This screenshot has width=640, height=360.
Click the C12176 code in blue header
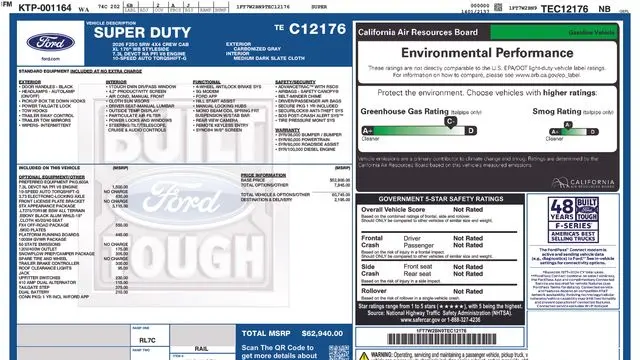pos(317,29)
